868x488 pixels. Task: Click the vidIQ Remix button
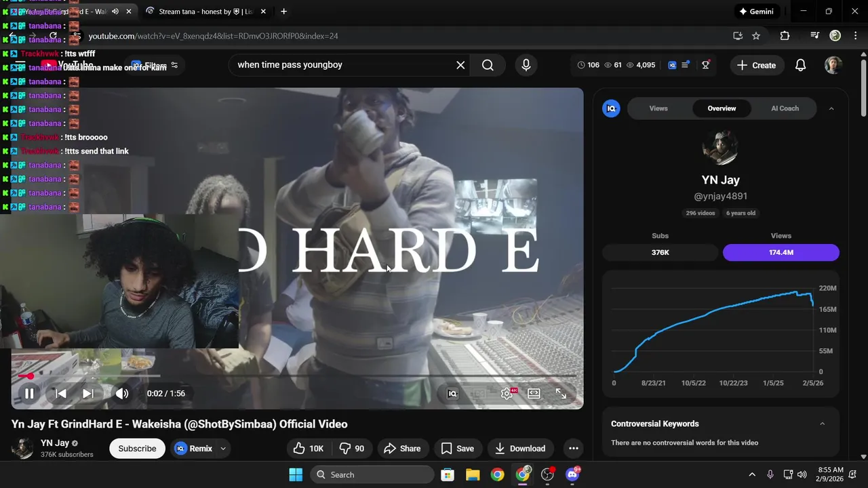coord(194,449)
